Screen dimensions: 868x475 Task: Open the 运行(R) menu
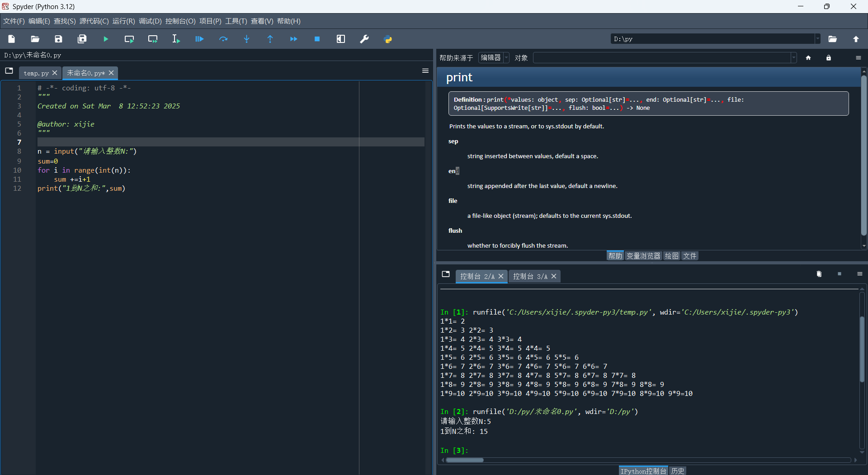pyautogui.click(x=123, y=21)
